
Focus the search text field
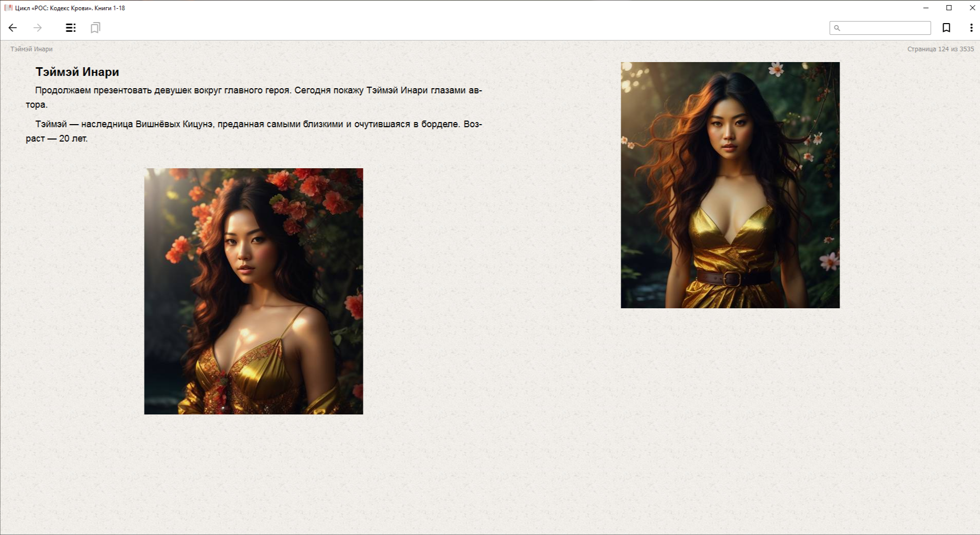click(x=885, y=28)
